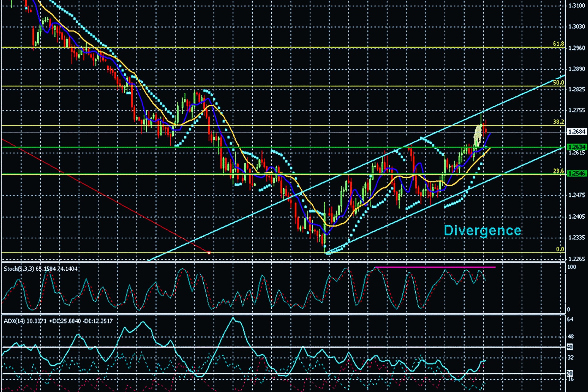The image size is (588, 392).
Task: Click the green 1.2546 price tag
Action: point(577,173)
